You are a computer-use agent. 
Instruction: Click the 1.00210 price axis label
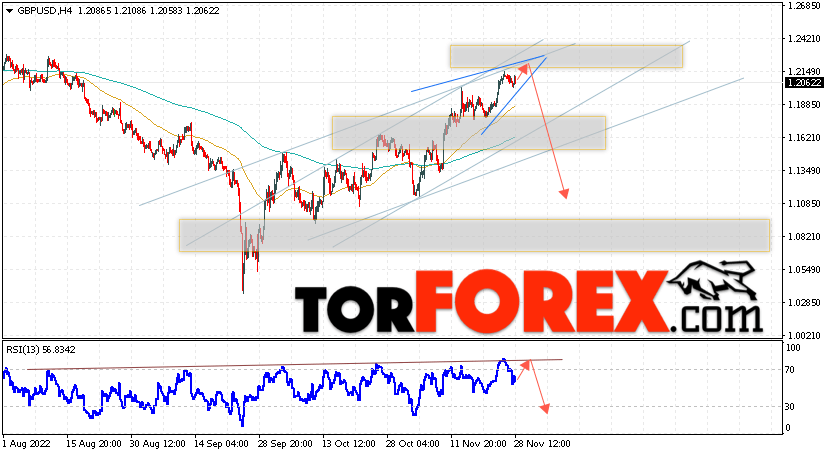coord(804,335)
